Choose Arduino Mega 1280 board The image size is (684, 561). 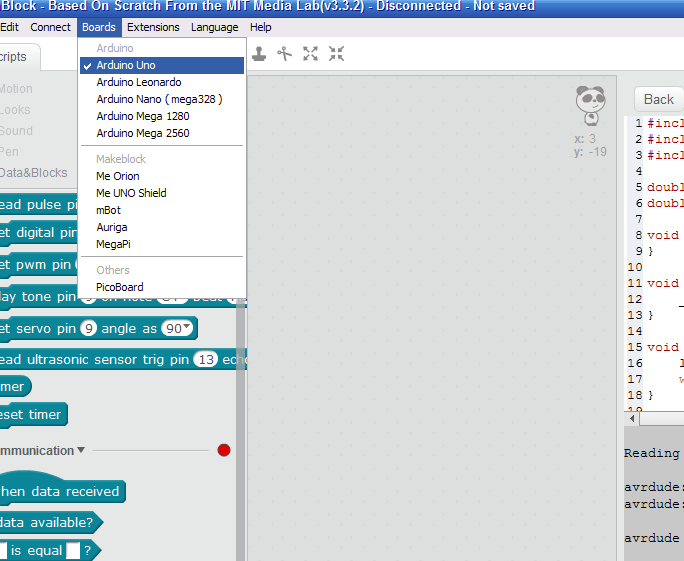(162, 116)
